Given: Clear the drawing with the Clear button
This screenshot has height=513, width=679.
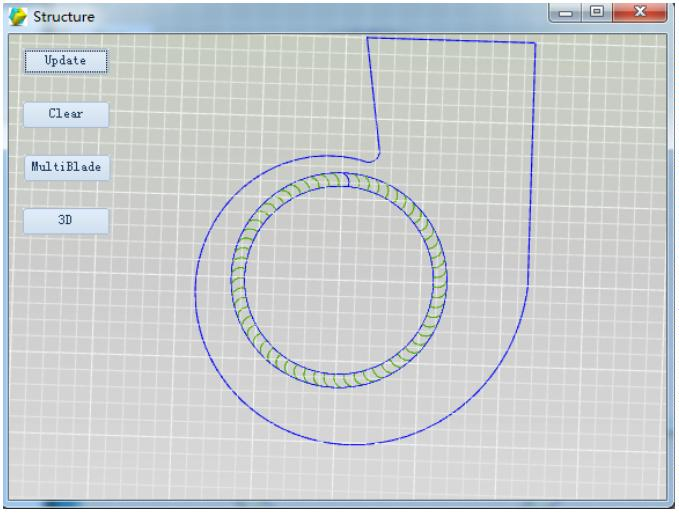Looking at the screenshot, I should (66, 114).
